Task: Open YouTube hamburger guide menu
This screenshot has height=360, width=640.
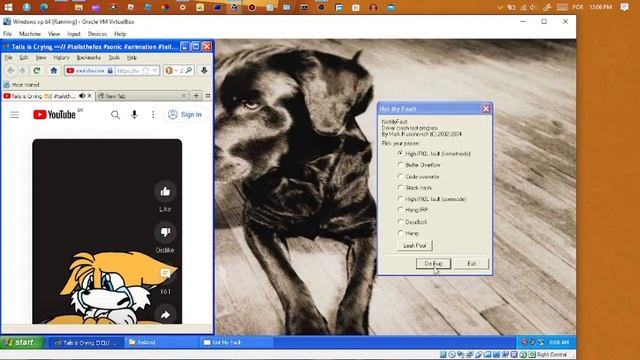Action: click(15, 115)
